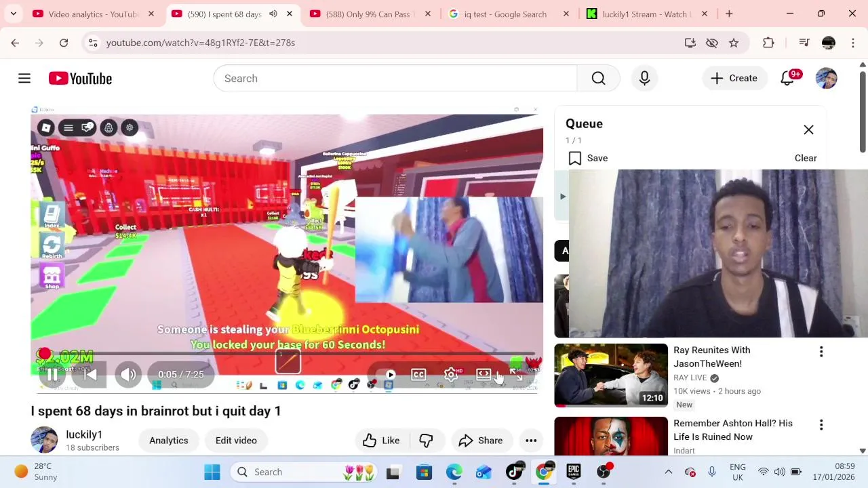Open Microsoft Store from taskbar
Screen dimensions: 868x488
[424, 472]
